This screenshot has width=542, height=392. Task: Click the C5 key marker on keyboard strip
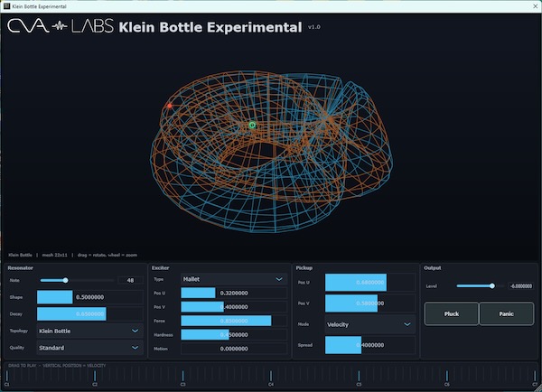pyautogui.click(x=359, y=378)
